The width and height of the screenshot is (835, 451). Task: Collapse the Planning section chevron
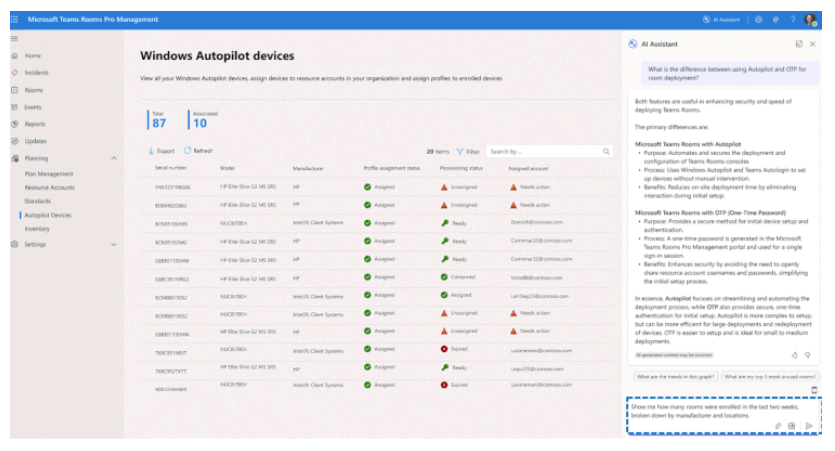tap(113, 159)
